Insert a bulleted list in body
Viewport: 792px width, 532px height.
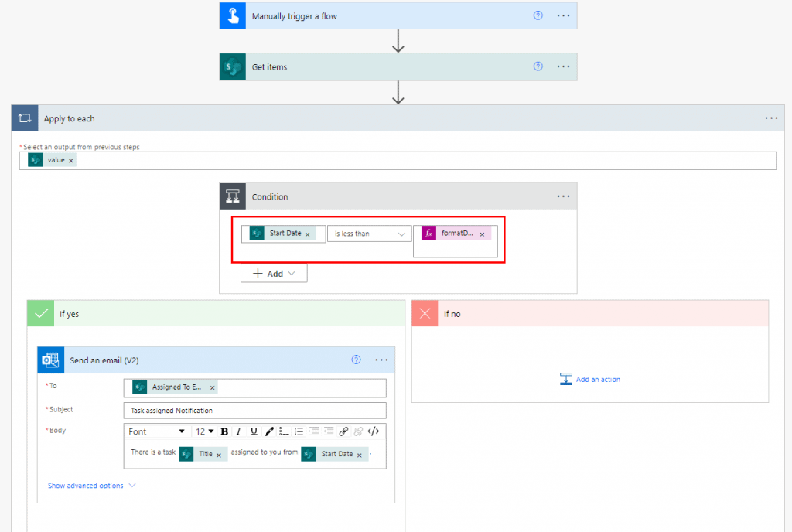pyautogui.click(x=284, y=431)
